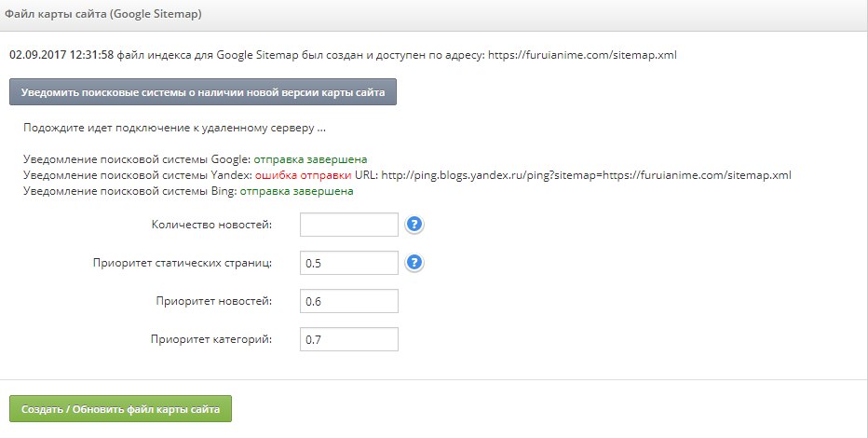This screenshot has height=438, width=868.
Task: Click Google отправка завершена status text
Action: [x=310, y=159]
